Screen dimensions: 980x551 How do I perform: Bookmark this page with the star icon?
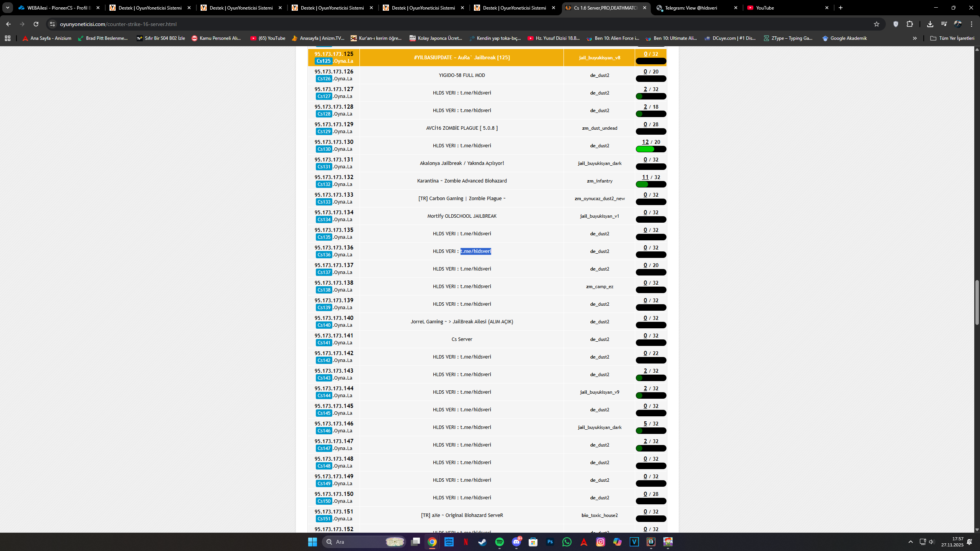pyautogui.click(x=877, y=24)
